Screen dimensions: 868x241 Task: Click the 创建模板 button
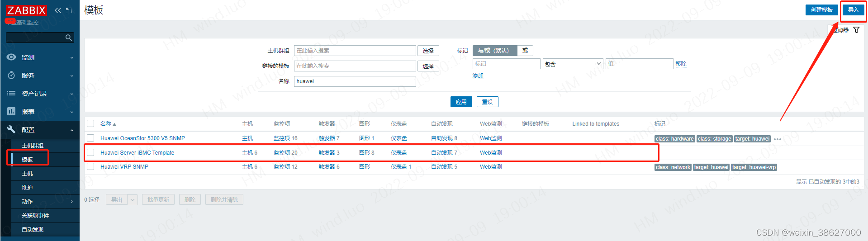pos(822,10)
